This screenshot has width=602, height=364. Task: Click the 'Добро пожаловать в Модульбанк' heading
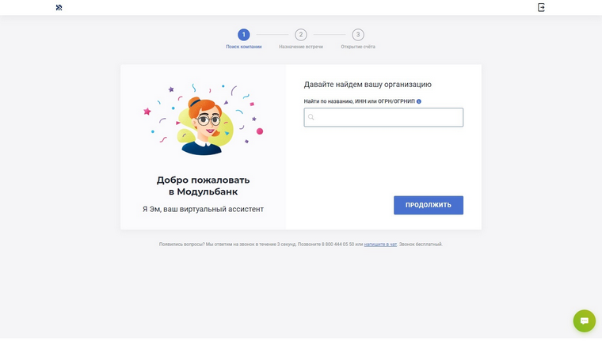203,186
